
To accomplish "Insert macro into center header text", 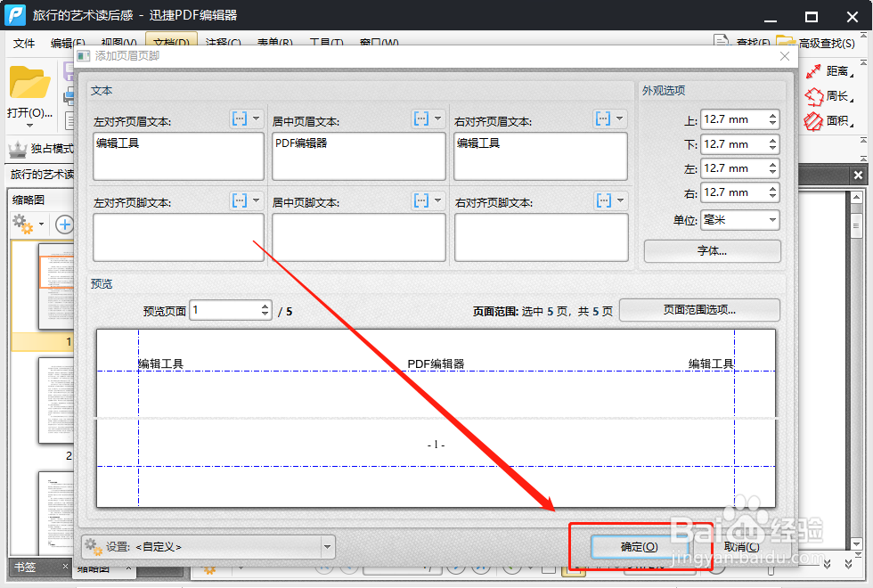I will (421, 118).
